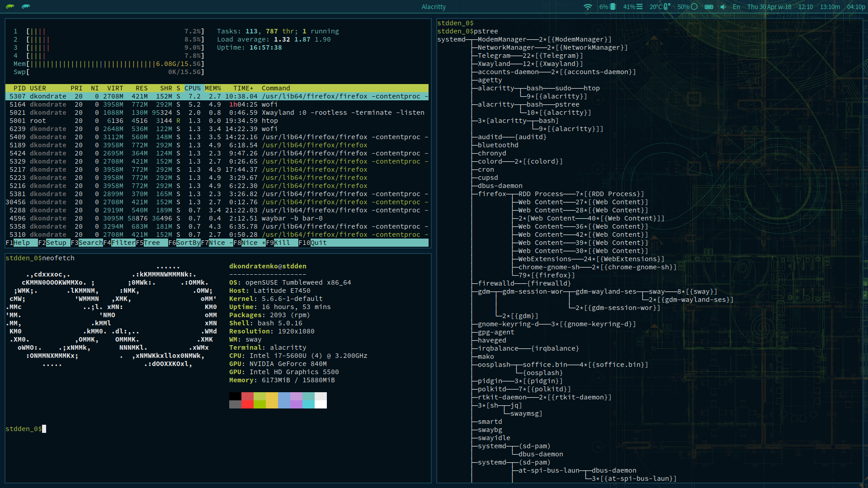The width and height of the screenshot is (868, 488).
Task: Click the green openSUSE chameleon workspace icon
Action: click(x=10, y=6)
